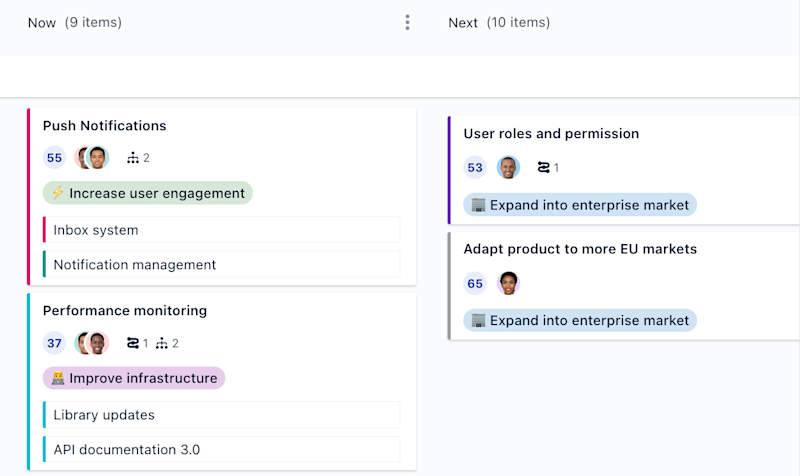Open the Now column three-dot menu
The image size is (800, 476).
pyautogui.click(x=407, y=23)
